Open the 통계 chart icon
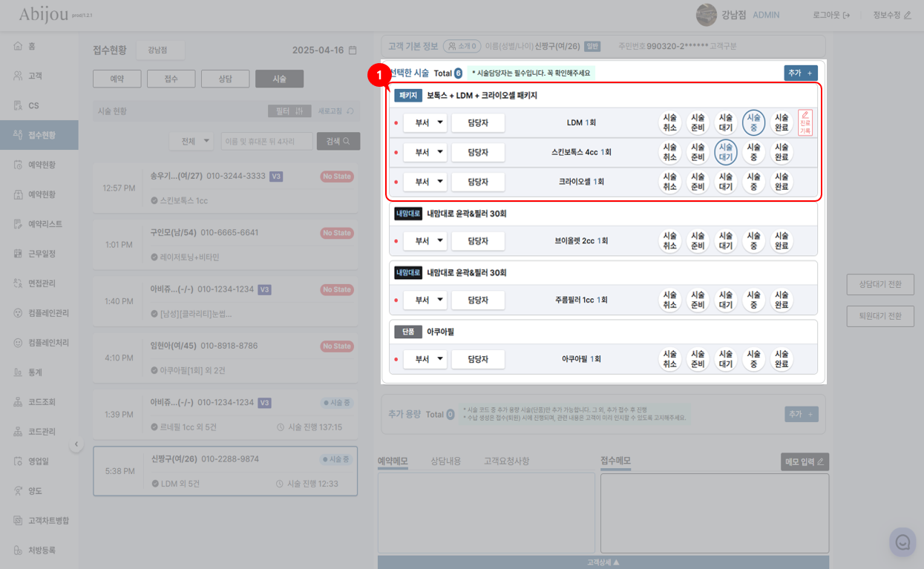This screenshot has height=569, width=924. pyautogui.click(x=18, y=372)
